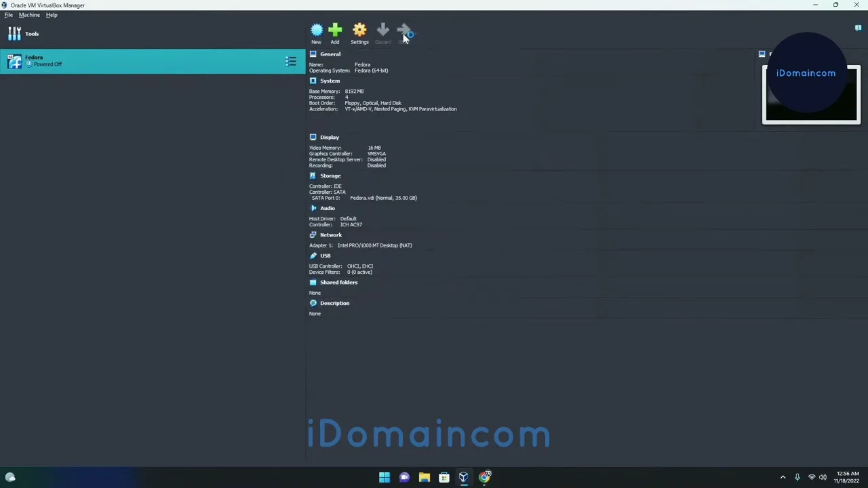The height and width of the screenshot is (488, 868).
Task: Open Google Chrome from taskbar
Action: click(x=485, y=477)
